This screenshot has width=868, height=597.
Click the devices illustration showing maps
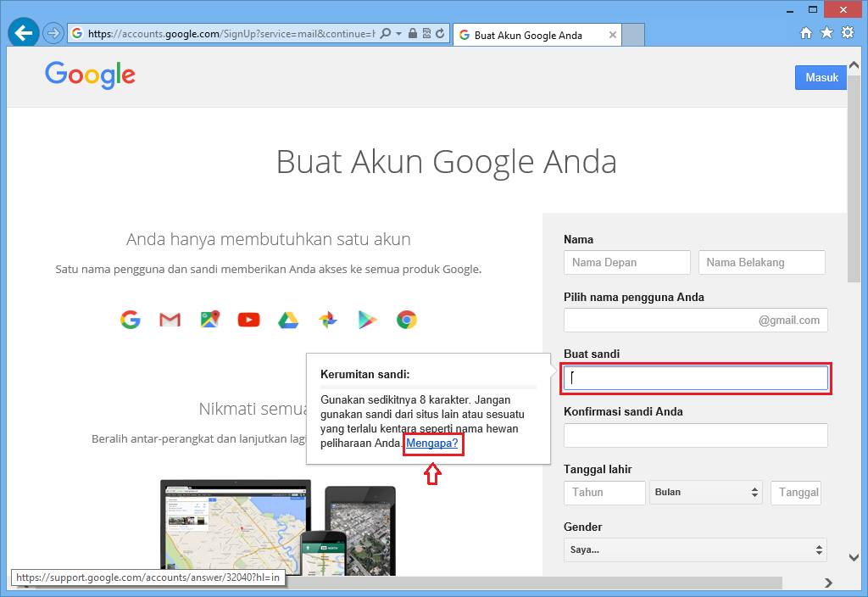click(x=278, y=528)
